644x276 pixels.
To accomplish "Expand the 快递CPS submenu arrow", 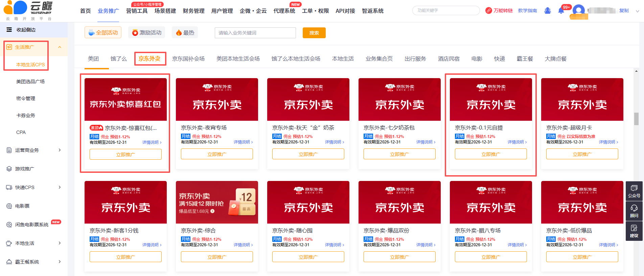I will coord(60,187).
